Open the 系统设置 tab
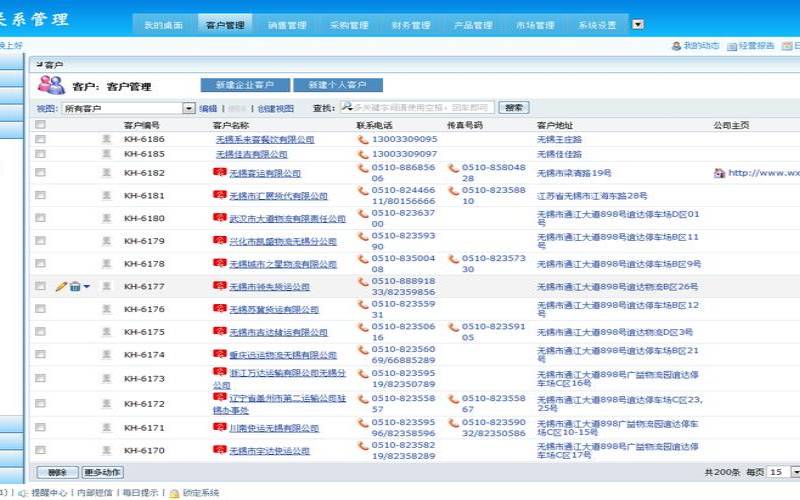This screenshot has height=500, width=800. (597, 25)
